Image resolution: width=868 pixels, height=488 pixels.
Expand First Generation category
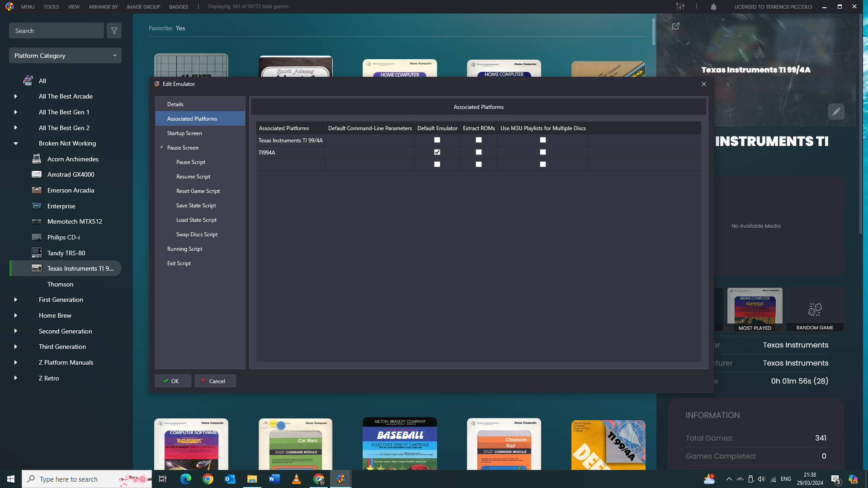(x=16, y=300)
